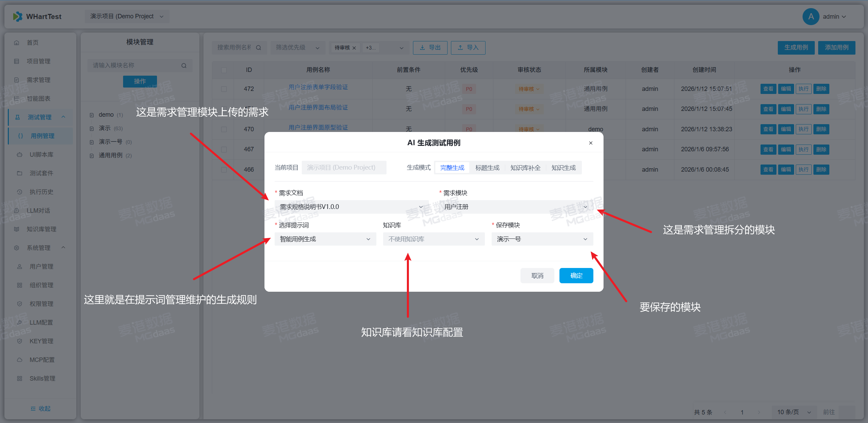
Task: Click the search icon in module name field
Action: 184,65
